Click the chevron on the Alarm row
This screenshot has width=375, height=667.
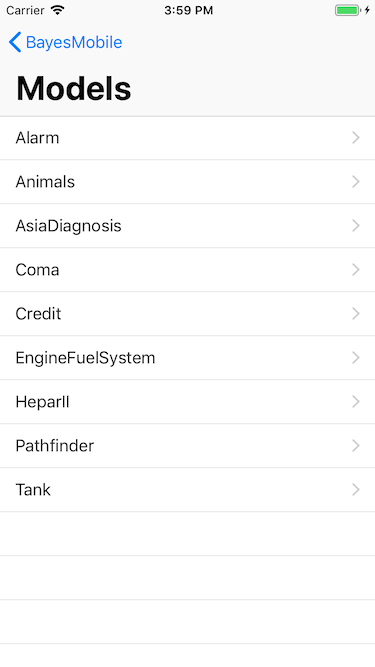pos(356,138)
